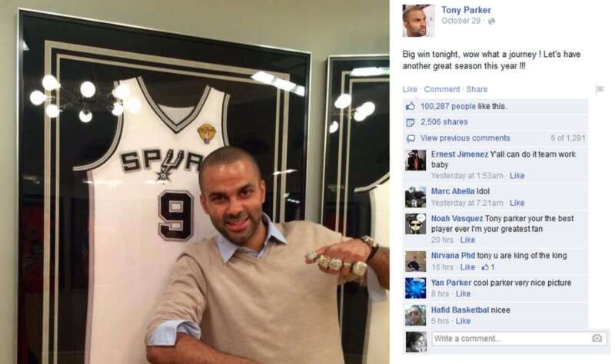Click the thumbs-up icon beside 100,287 people
Image resolution: width=615 pixels, height=364 pixels.
click(x=411, y=106)
